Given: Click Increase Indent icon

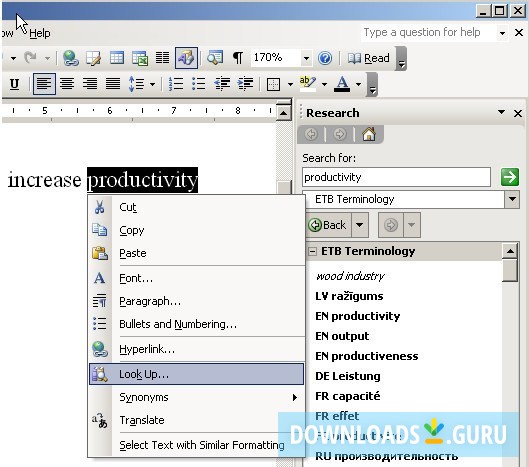Looking at the screenshot, I should 245,84.
